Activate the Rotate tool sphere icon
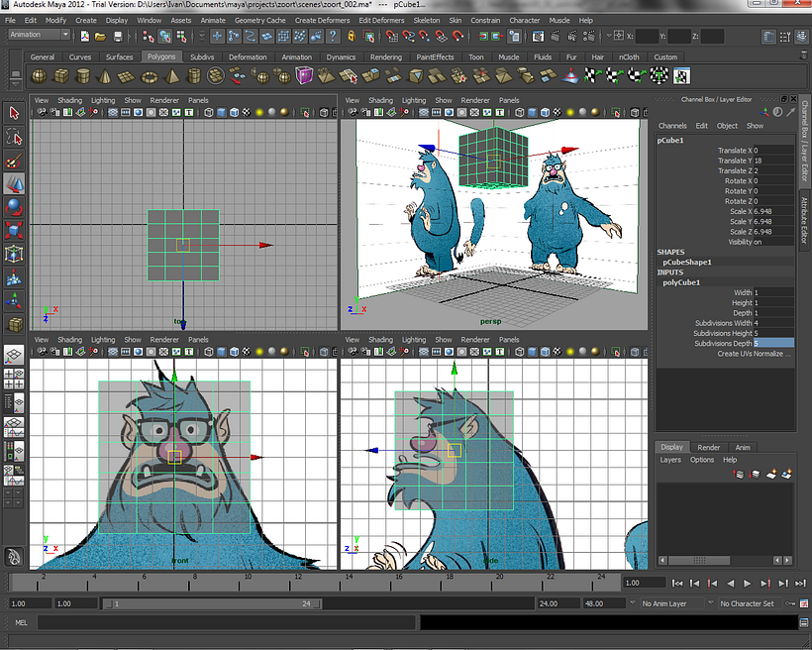 (x=14, y=207)
